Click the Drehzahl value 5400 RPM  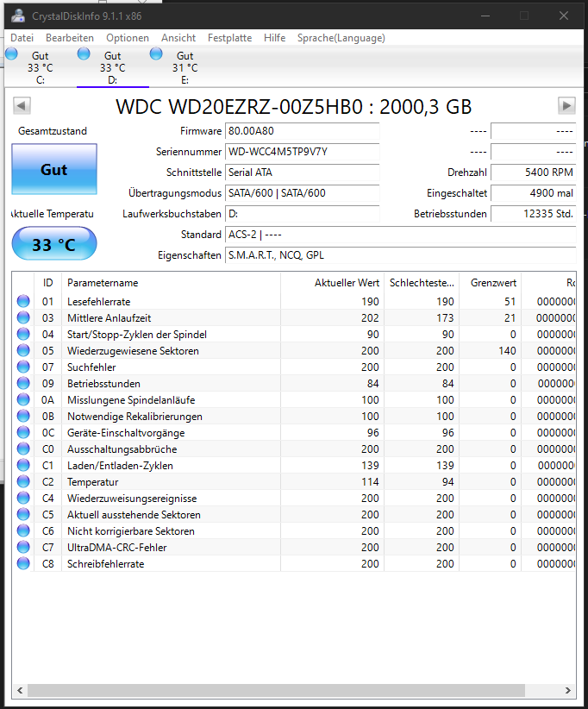tap(534, 173)
